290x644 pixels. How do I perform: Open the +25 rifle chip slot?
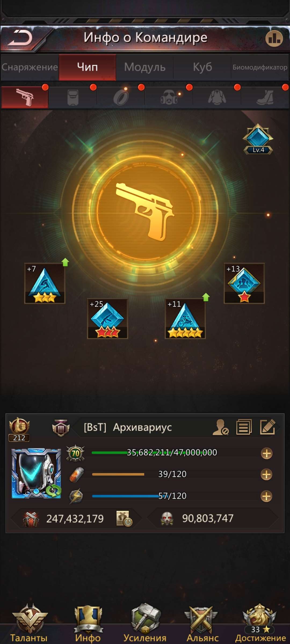107,319
